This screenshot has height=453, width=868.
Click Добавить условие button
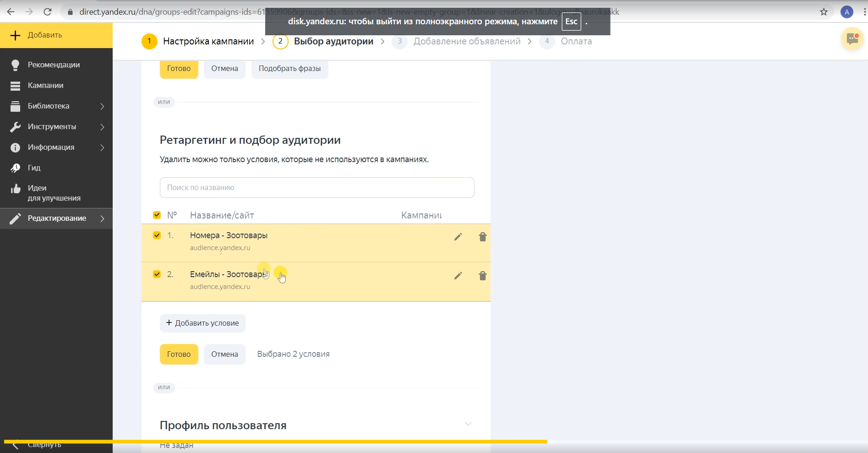(202, 323)
